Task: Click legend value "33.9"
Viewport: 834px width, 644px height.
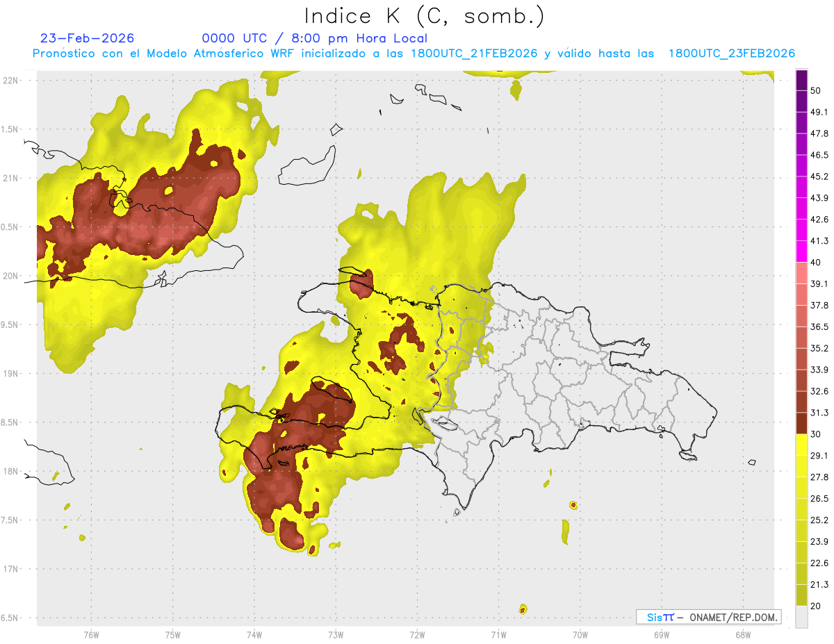Action: (x=819, y=370)
